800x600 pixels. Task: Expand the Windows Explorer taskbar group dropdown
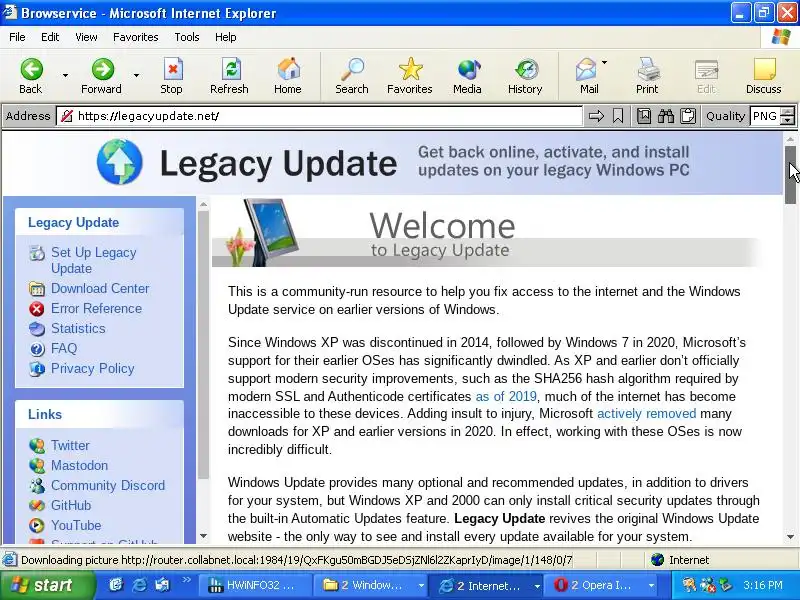click(421, 586)
